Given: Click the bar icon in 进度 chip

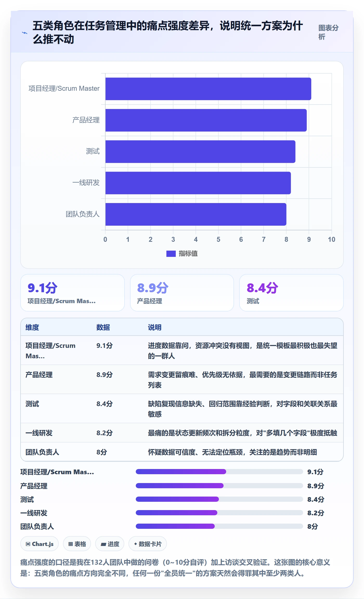Looking at the screenshot, I should point(103,544).
